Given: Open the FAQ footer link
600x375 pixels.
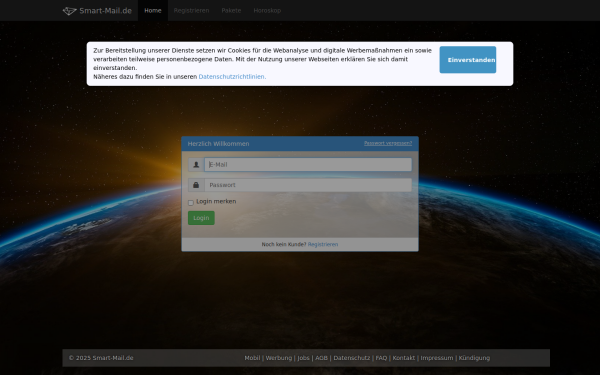Looking at the screenshot, I should pyautogui.click(x=381, y=358).
